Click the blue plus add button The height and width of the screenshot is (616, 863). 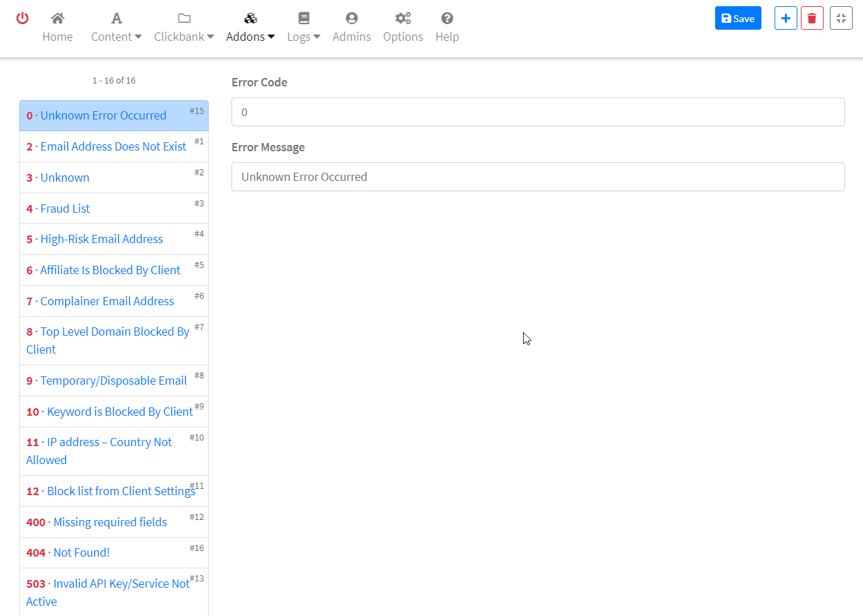pos(786,19)
